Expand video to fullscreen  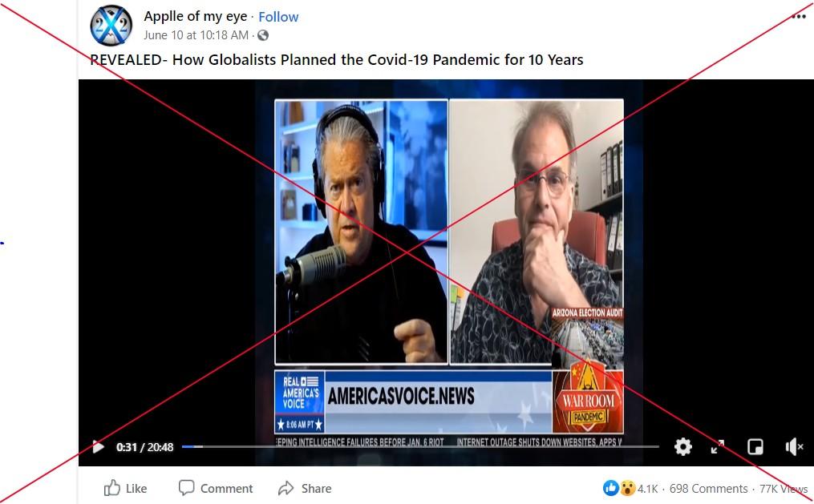pos(718,447)
